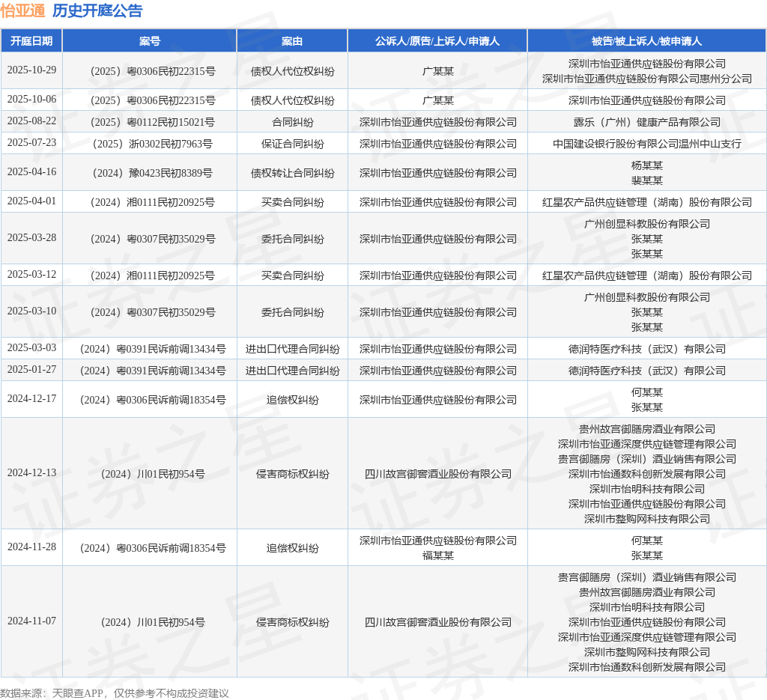Click plaintiff 福某某 in the 2024-11-28 row
This screenshot has width=767, height=700.
pyautogui.click(x=437, y=556)
